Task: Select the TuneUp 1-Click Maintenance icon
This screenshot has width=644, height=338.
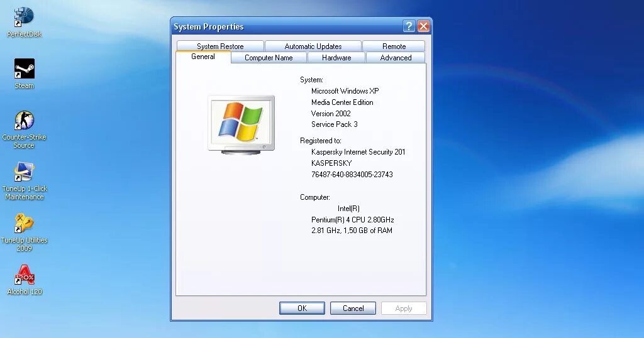Action: pyautogui.click(x=25, y=181)
